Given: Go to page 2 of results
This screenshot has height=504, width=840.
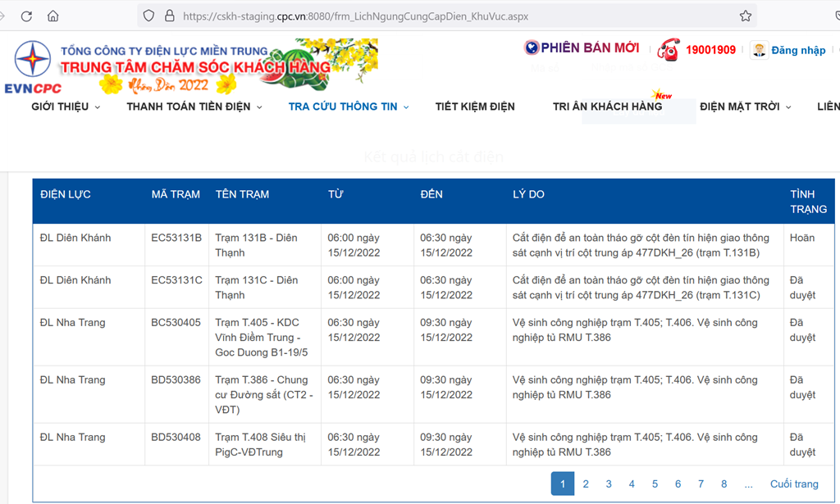Looking at the screenshot, I should 586,484.
